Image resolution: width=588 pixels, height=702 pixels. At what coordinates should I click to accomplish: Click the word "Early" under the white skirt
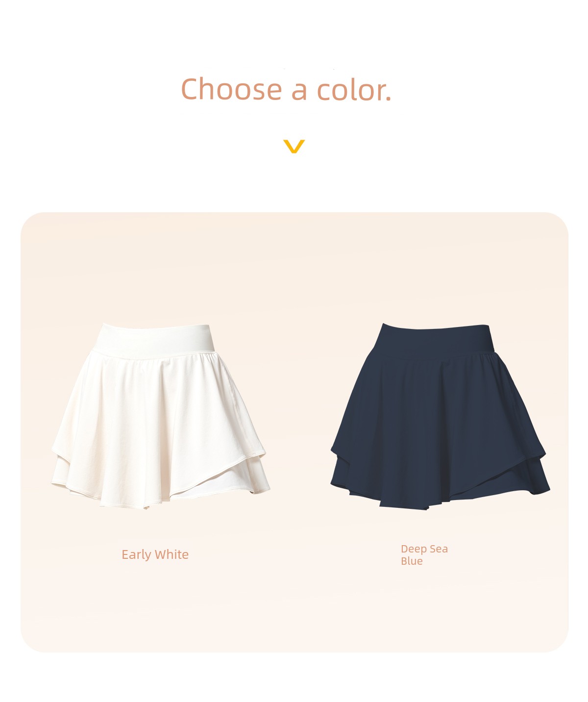[x=136, y=555]
